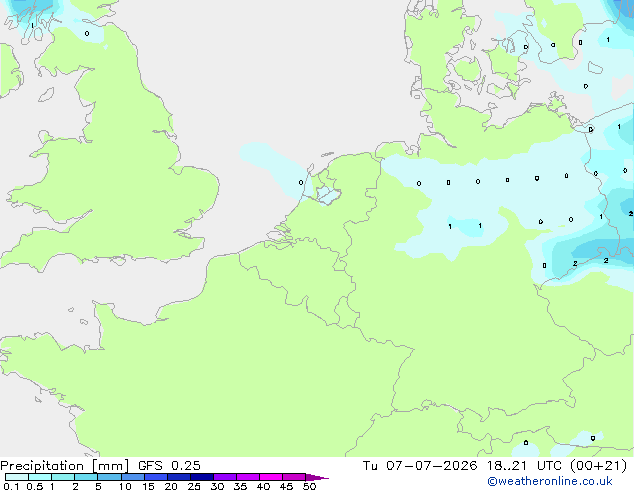Pick the 15–20 mm legend color swatch
Screen dimensions: 634x490
point(156,477)
